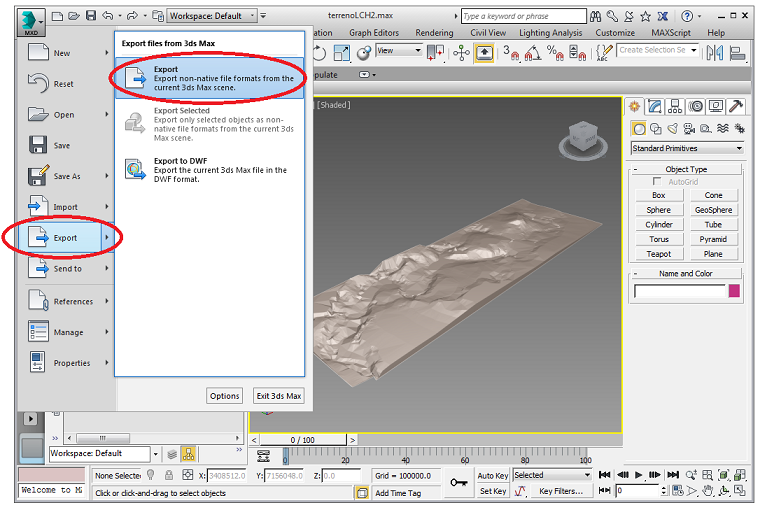Select the Cameras category icon
760x510 pixels.
[689, 129]
